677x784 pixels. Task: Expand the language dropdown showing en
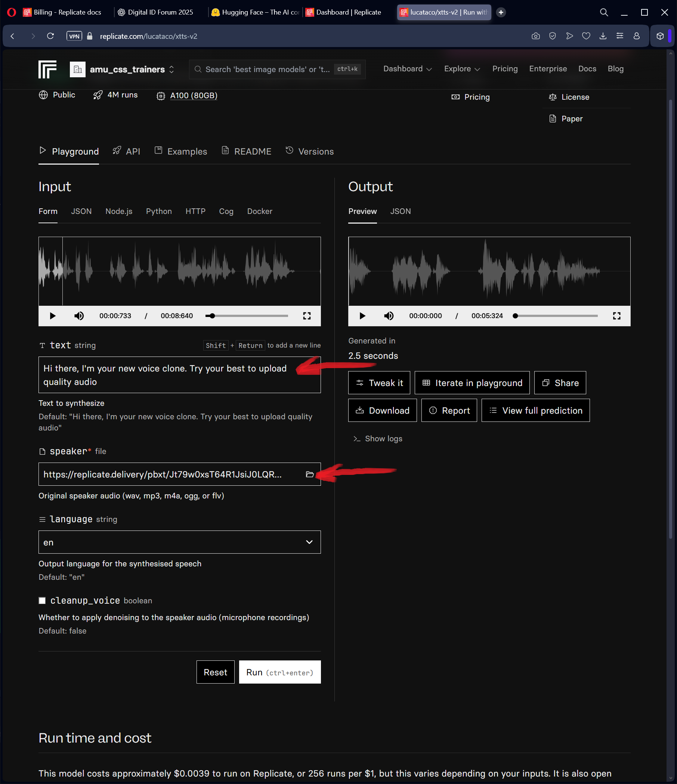point(179,542)
